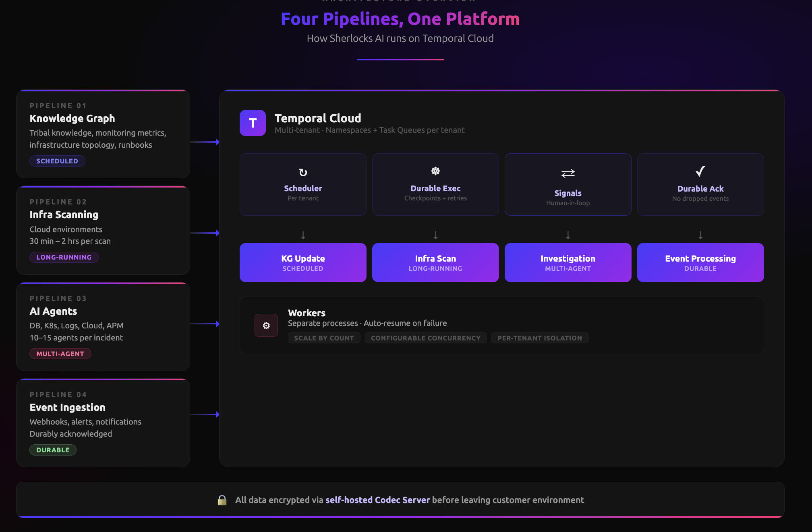Open the Investigation multi-agent block
812x532 pixels.
tap(568, 262)
